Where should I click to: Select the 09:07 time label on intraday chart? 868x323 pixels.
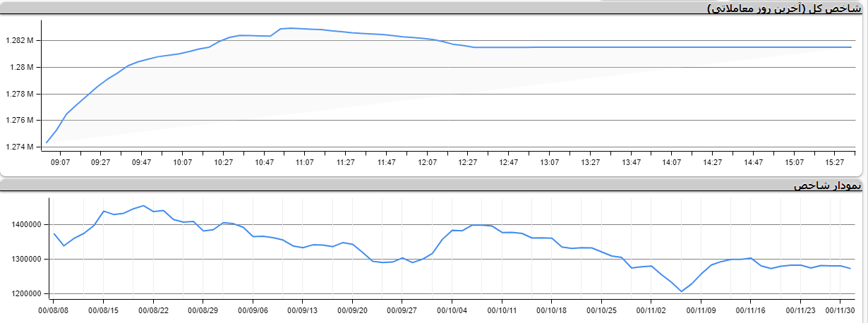click(60, 162)
